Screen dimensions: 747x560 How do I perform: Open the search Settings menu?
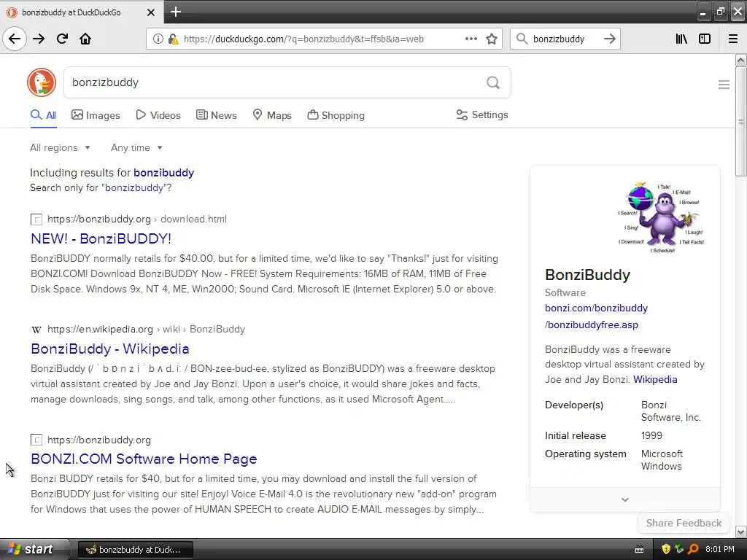tap(482, 114)
